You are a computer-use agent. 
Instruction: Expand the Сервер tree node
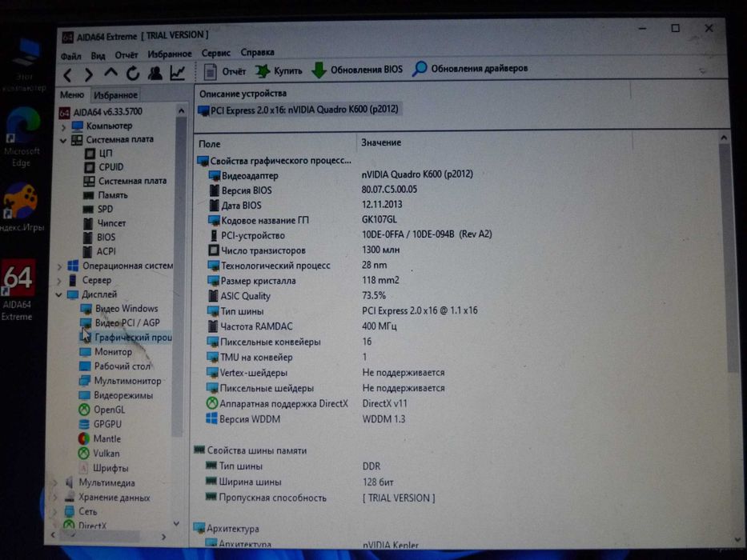point(59,281)
